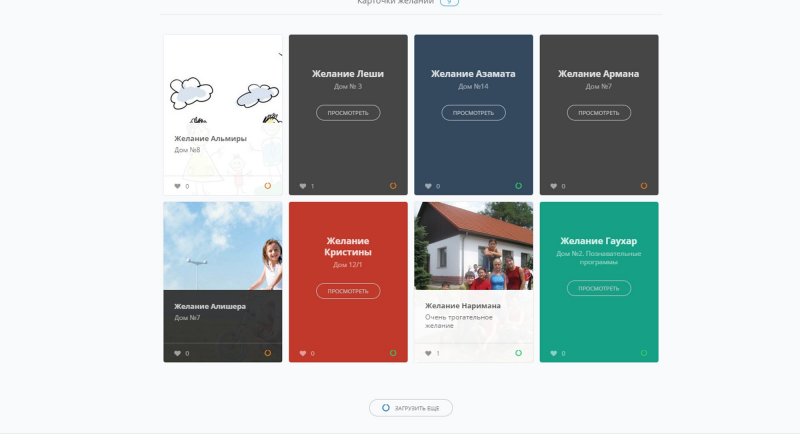Click orange status circle on Желание Леши
The image size is (800, 440).
pos(393,185)
